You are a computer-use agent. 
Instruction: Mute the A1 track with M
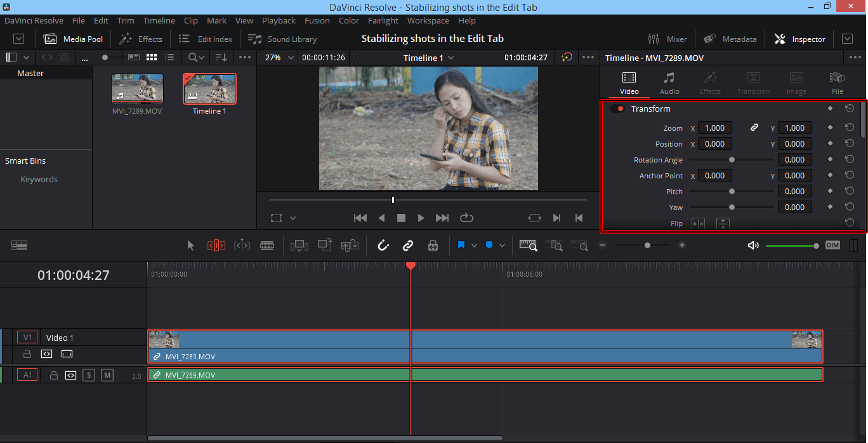click(x=107, y=375)
